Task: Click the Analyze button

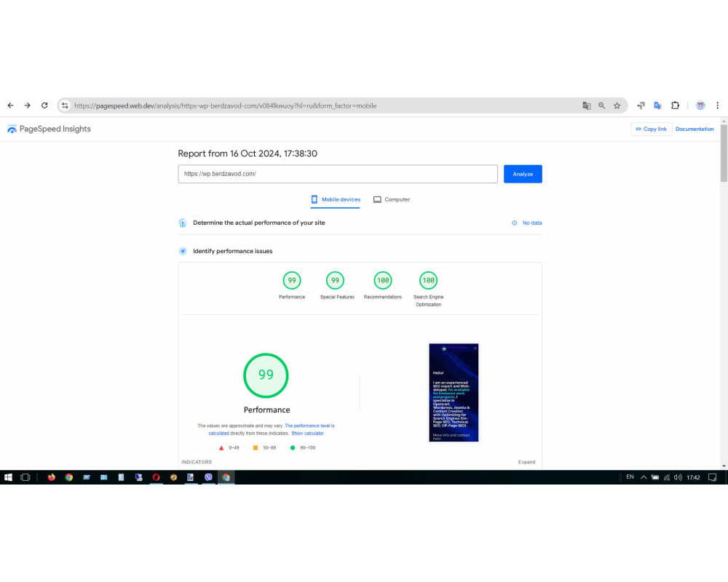Action: [x=523, y=174]
